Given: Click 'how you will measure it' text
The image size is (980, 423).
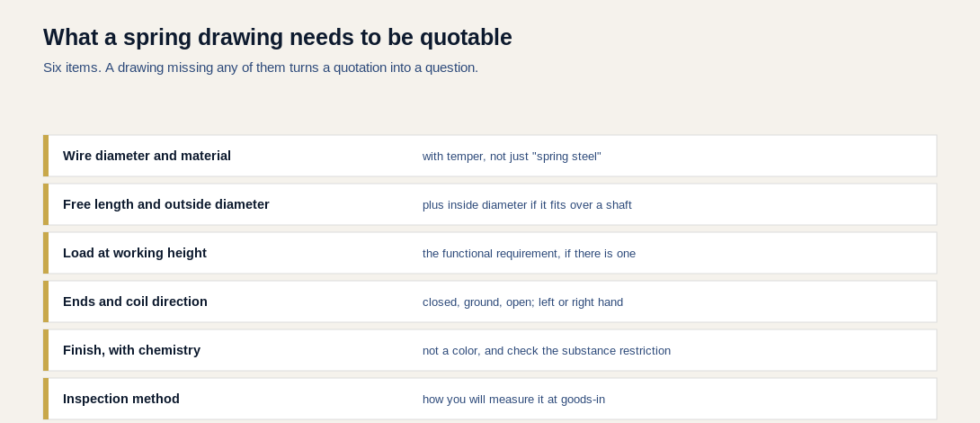Looking at the screenshot, I should pyautogui.click(x=513, y=400).
